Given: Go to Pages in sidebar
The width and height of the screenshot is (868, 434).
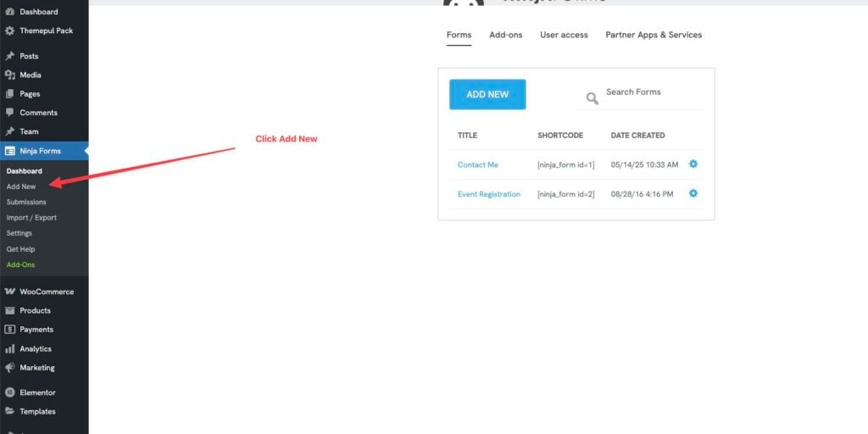Looking at the screenshot, I should (x=30, y=94).
